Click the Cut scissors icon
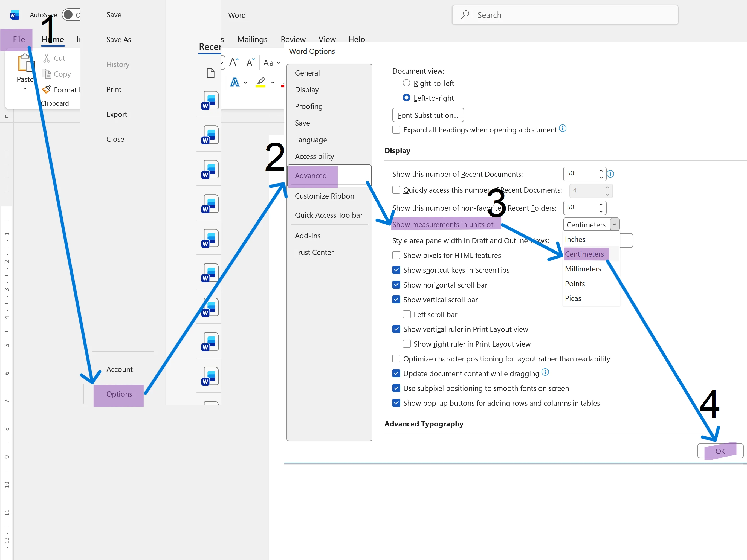747x560 pixels. pyautogui.click(x=47, y=58)
